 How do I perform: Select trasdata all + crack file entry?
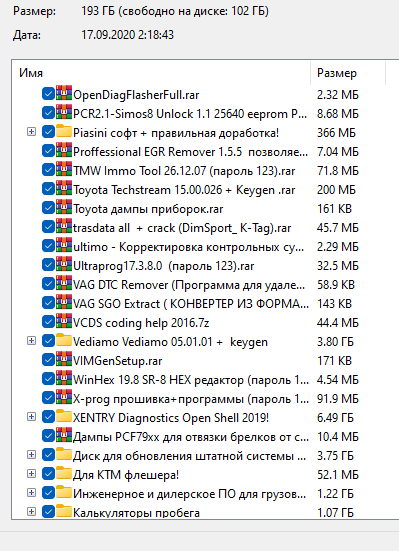[182, 228]
